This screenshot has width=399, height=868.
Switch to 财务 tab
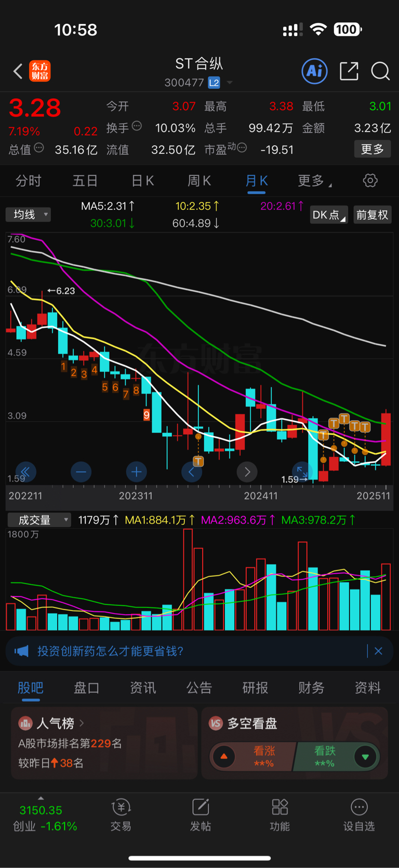(311, 688)
